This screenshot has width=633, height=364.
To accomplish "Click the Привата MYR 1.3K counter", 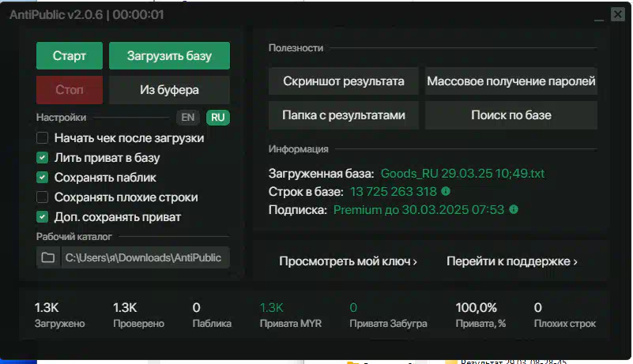I will point(291,315).
